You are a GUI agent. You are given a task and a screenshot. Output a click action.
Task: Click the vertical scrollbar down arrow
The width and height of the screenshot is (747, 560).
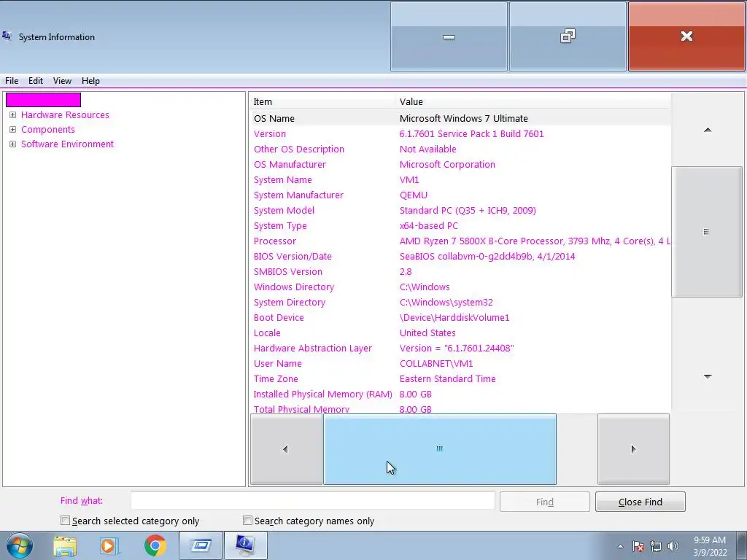(x=708, y=377)
